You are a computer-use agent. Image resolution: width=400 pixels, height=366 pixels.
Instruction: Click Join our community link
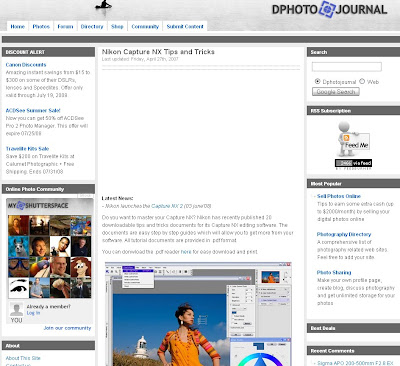(x=67, y=328)
